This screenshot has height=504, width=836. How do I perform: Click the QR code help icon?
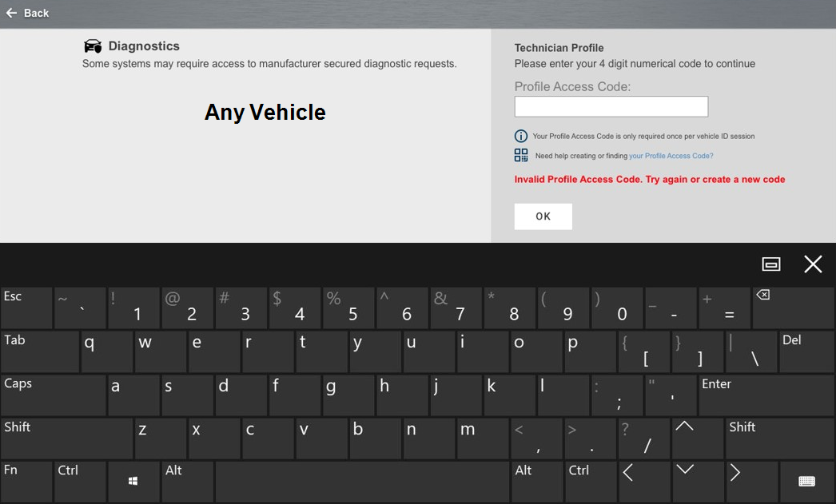521,156
